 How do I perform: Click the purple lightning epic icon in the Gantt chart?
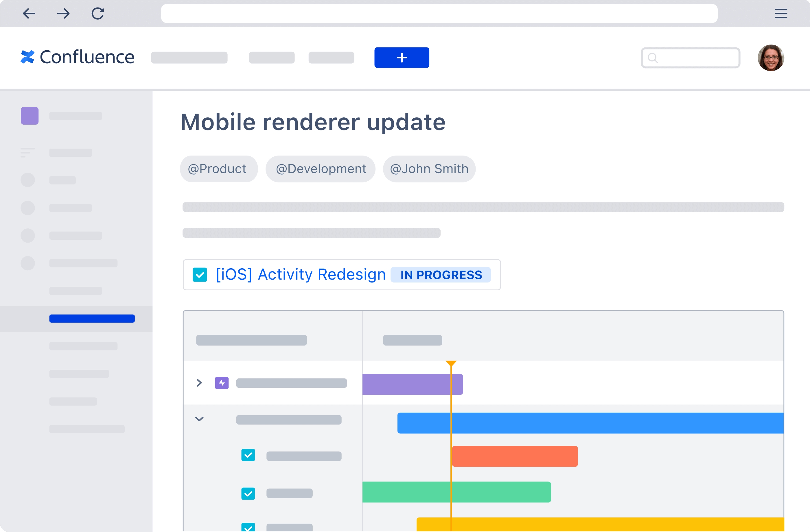click(222, 383)
